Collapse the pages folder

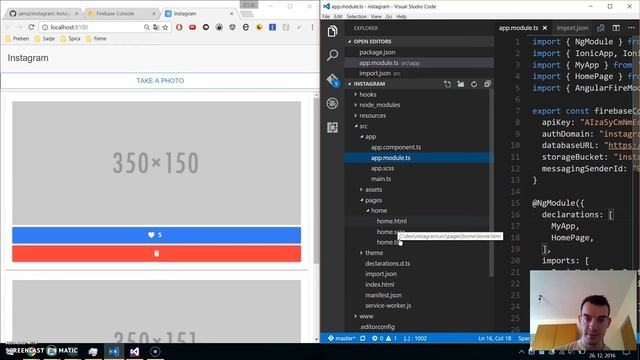pyautogui.click(x=373, y=200)
